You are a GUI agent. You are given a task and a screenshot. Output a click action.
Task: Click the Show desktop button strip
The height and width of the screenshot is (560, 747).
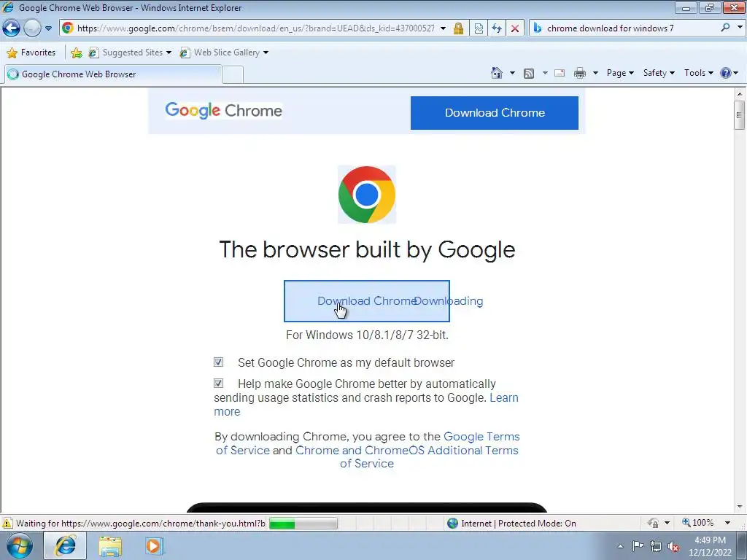[x=742, y=545]
